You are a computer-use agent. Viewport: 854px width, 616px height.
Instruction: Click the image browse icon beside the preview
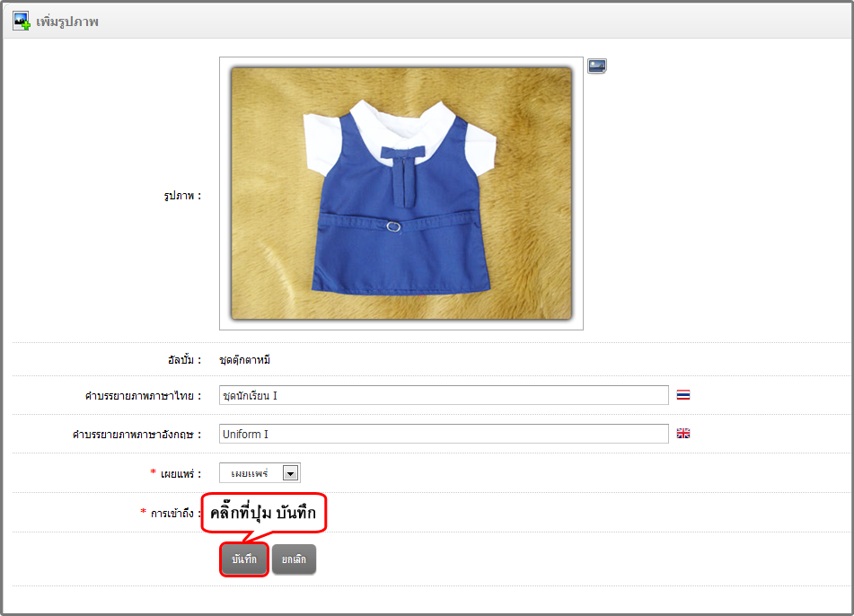[597, 66]
